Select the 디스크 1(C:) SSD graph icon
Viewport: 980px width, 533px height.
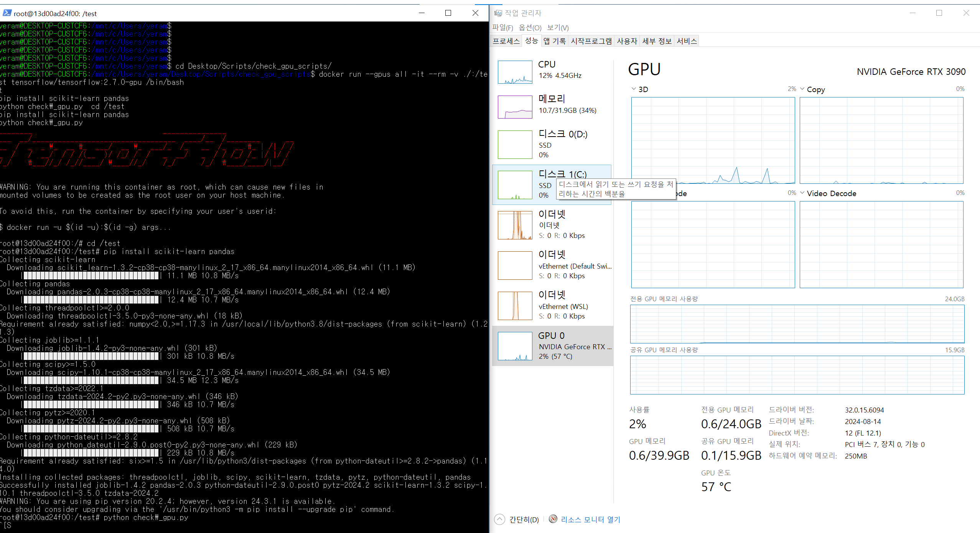515,185
